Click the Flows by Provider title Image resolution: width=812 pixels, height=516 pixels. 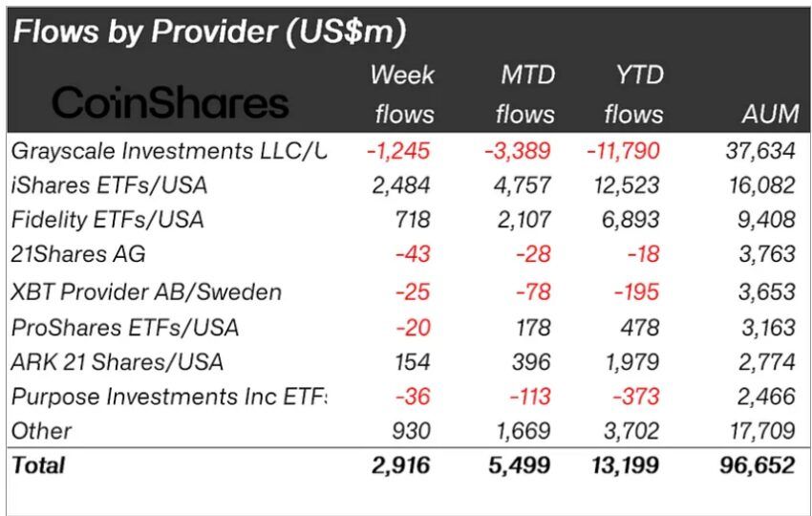pos(208,32)
